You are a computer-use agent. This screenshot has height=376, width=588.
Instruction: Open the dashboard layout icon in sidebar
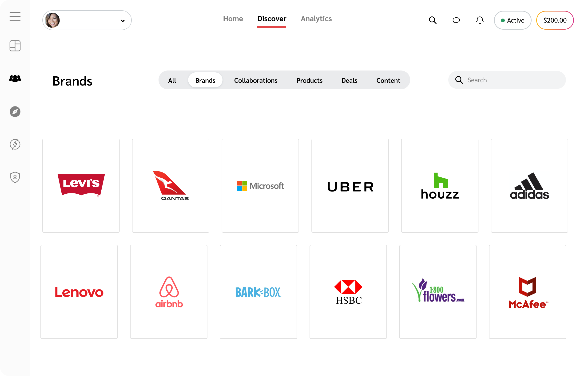click(15, 46)
